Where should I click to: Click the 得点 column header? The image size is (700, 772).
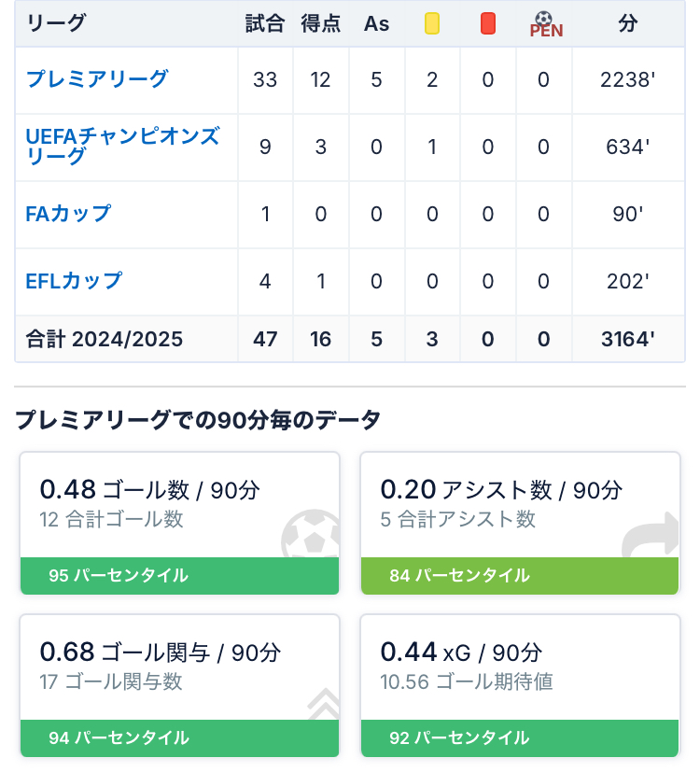(321, 24)
